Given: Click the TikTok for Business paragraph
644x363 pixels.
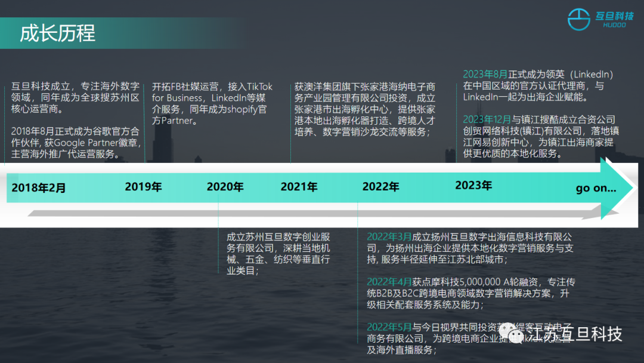Looking at the screenshot, I should tap(212, 103).
